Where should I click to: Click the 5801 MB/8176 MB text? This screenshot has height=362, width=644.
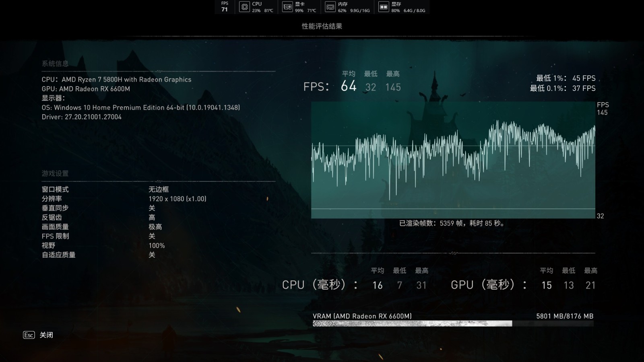click(565, 316)
